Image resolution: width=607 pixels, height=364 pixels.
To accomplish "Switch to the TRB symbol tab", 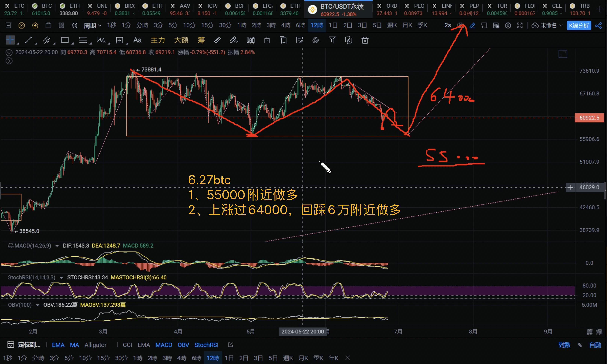I will [x=580, y=9].
